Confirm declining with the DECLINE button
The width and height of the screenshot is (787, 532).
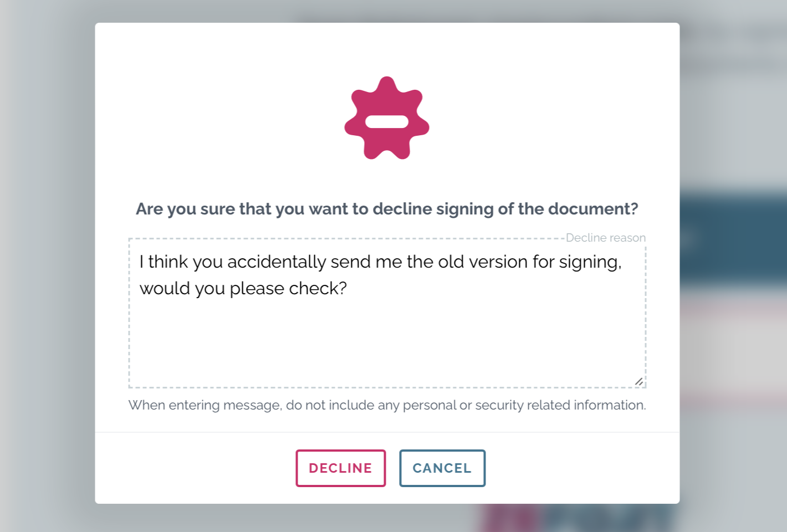click(x=340, y=468)
